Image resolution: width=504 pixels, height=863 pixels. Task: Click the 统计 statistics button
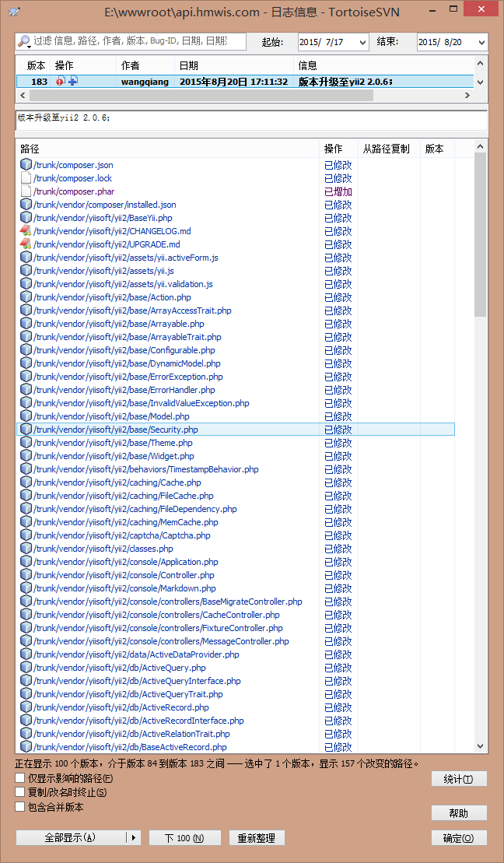(x=459, y=779)
